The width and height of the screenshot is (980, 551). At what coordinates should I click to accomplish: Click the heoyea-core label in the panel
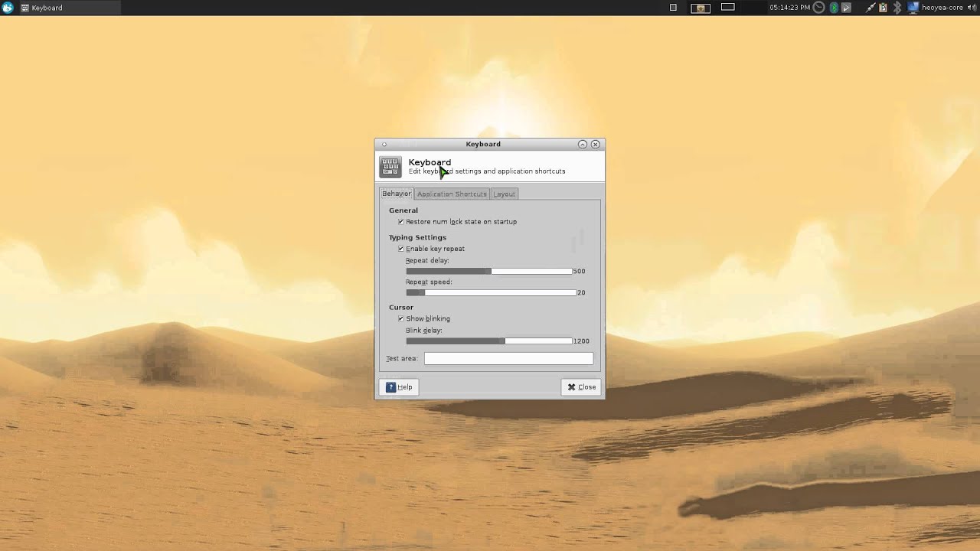pos(942,8)
